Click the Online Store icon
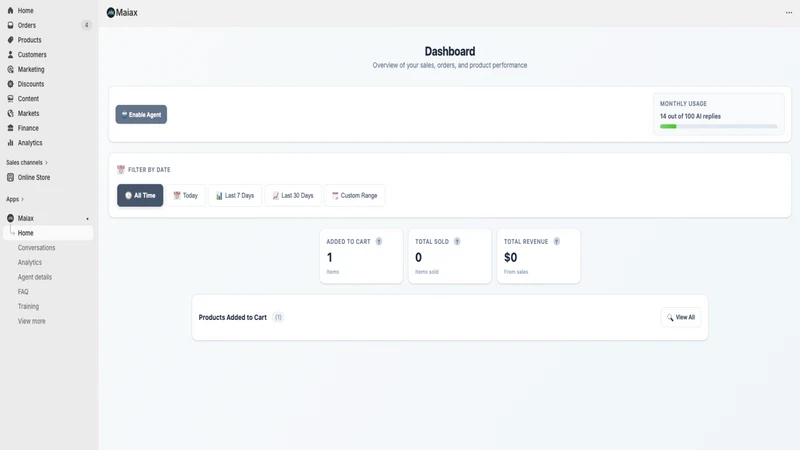The image size is (800, 450). tap(10, 178)
